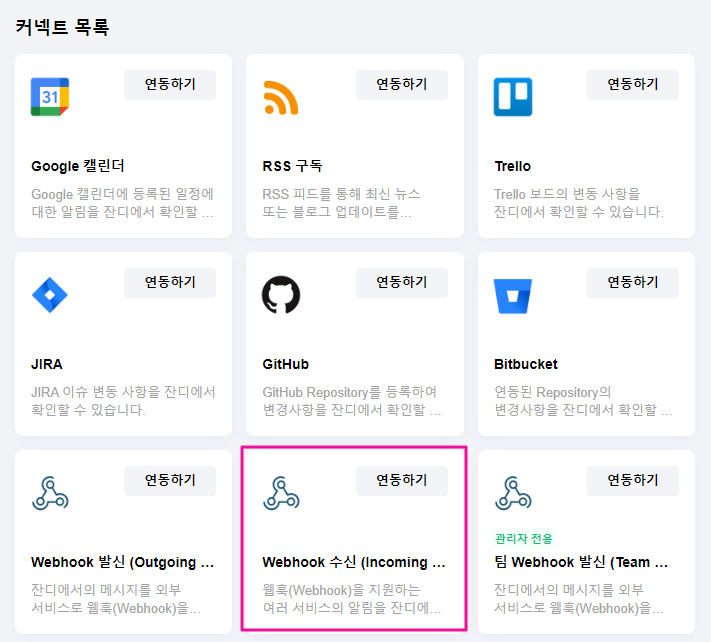Click the 웹훅(Webhook)을 지원하는 description
The width and height of the screenshot is (711, 642).
point(352,599)
